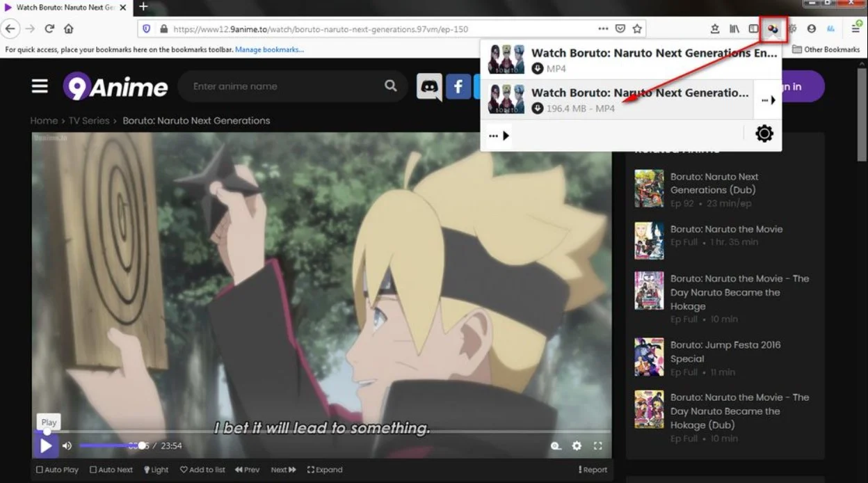Viewport: 868px width, 483px height.
Task: Open Boruto: Naruto Next Generations (Dub) thumbnail
Action: click(649, 189)
